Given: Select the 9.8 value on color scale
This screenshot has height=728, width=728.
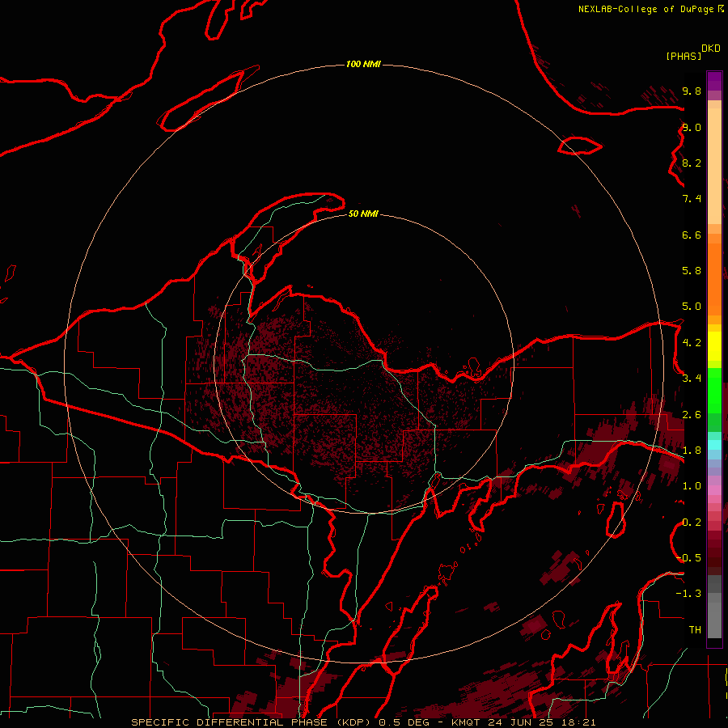Looking at the screenshot, I should click(x=692, y=91).
